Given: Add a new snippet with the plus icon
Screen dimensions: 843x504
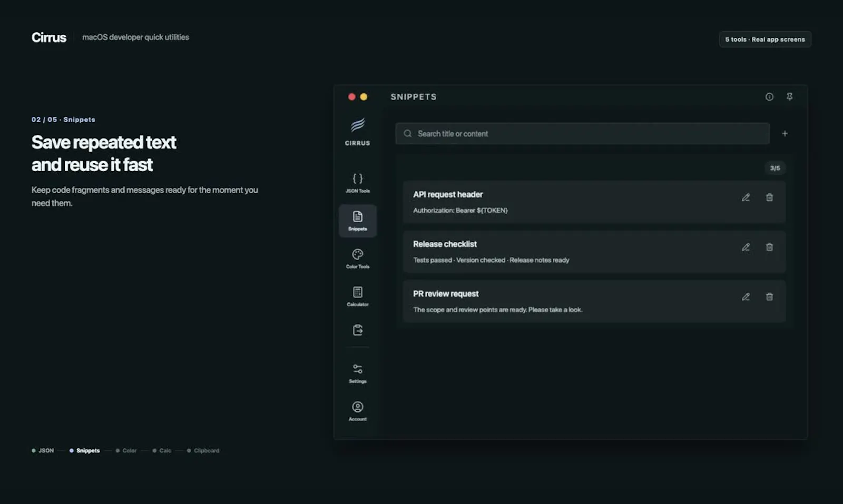Looking at the screenshot, I should (x=785, y=134).
